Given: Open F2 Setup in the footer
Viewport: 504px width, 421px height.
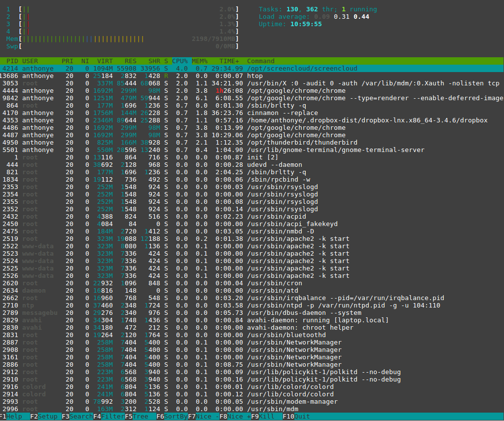Looking at the screenshot, I should tap(46, 416).
